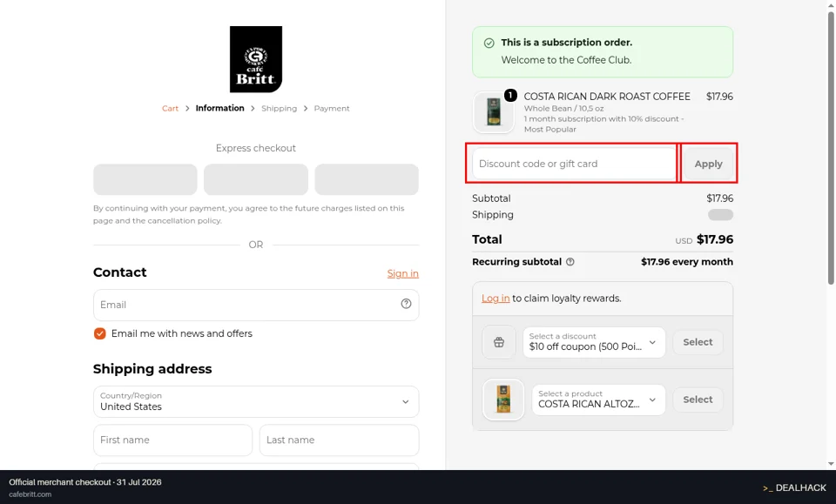Click the gift icon beside discount selector
Image resolution: width=836 pixels, height=504 pixels.
(x=499, y=342)
